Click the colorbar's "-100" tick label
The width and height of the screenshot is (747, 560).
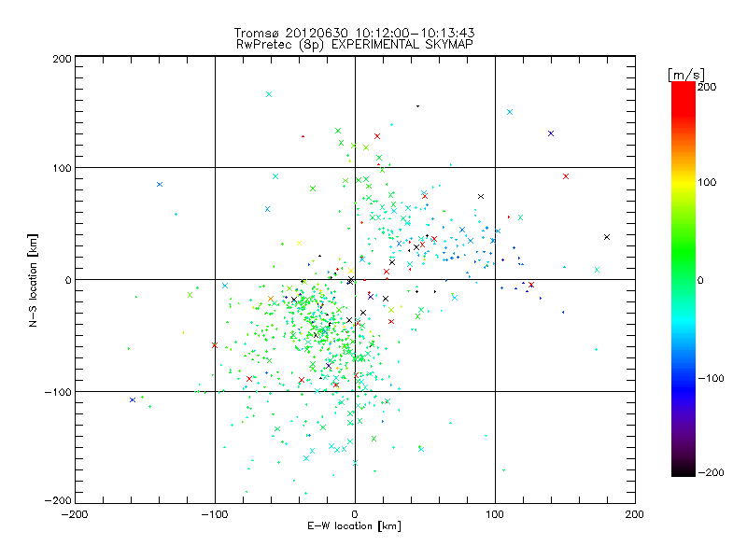tap(711, 378)
